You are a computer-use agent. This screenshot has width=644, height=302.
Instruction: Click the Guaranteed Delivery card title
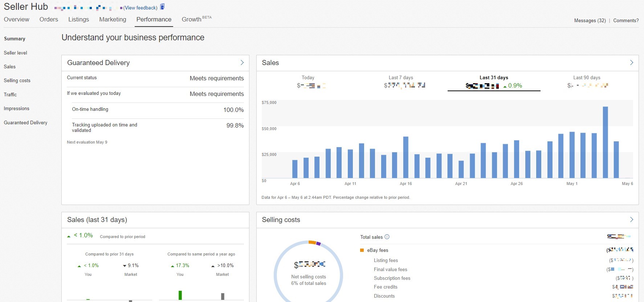(x=98, y=63)
